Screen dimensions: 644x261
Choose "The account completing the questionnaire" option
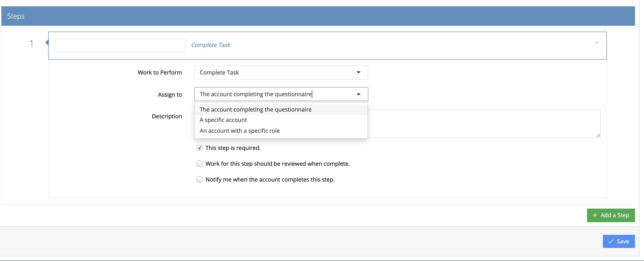click(x=255, y=110)
